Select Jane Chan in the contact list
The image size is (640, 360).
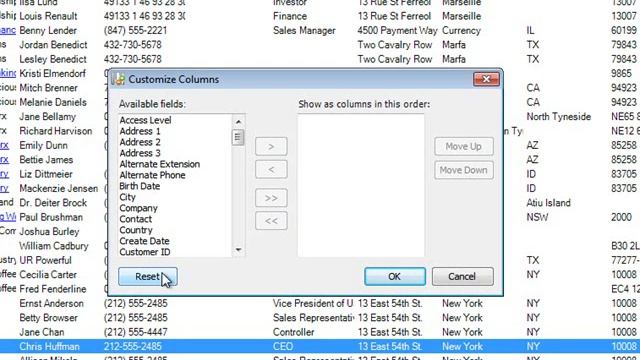42,332
